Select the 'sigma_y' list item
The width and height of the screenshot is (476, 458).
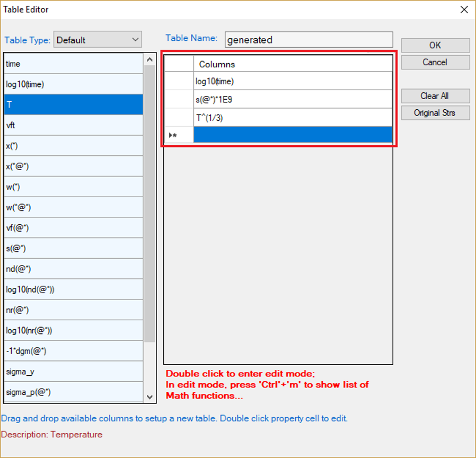click(x=73, y=372)
